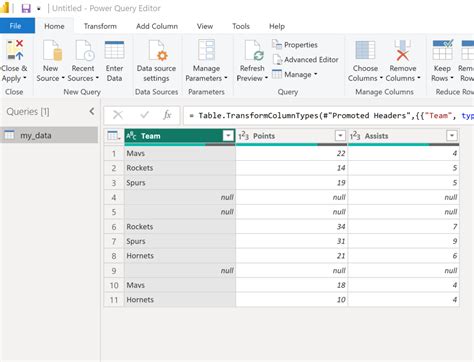Viewport: 474px width, 362px height.
Task: Click the Choose Columns icon
Action: (365, 50)
